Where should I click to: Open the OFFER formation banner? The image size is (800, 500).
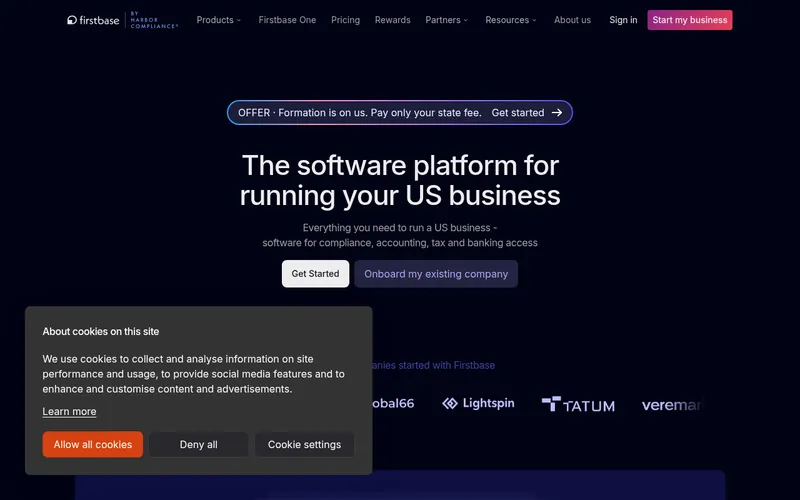coord(399,113)
